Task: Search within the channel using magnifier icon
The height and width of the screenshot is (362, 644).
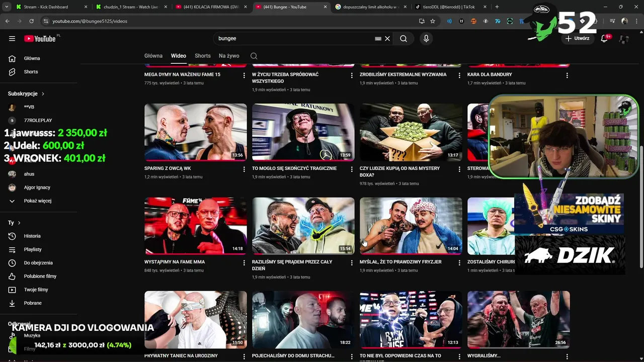Action: (x=254, y=56)
